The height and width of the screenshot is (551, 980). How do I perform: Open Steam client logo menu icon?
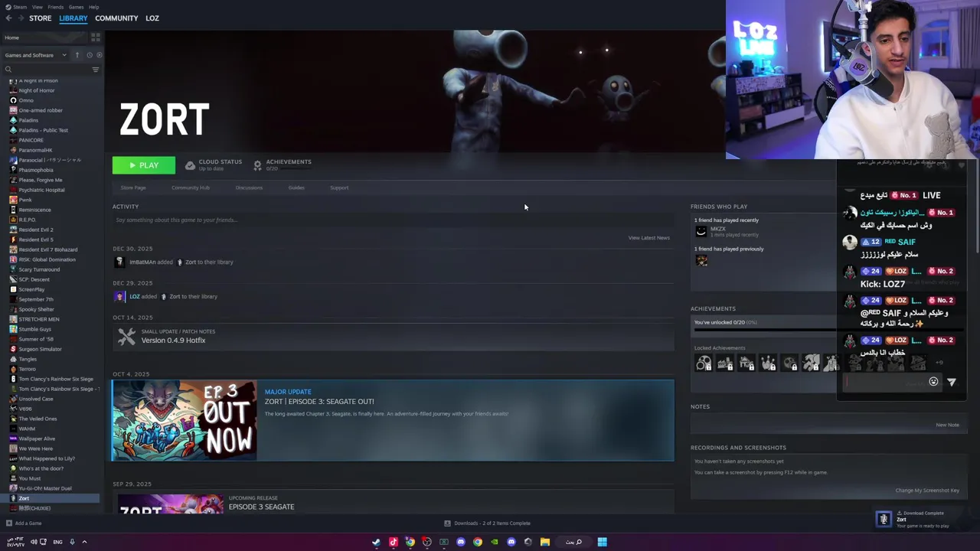(x=8, y=7)
